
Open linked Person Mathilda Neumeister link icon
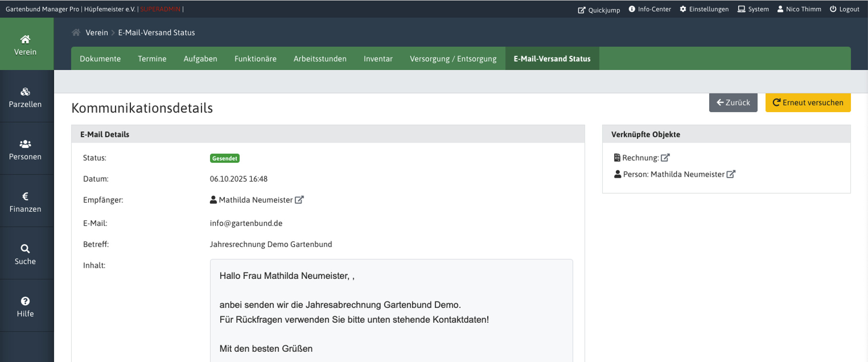point(731,174)
